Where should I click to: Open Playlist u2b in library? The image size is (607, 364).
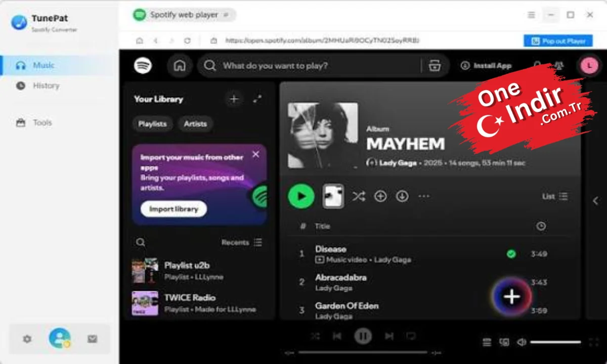click(199, 271)
